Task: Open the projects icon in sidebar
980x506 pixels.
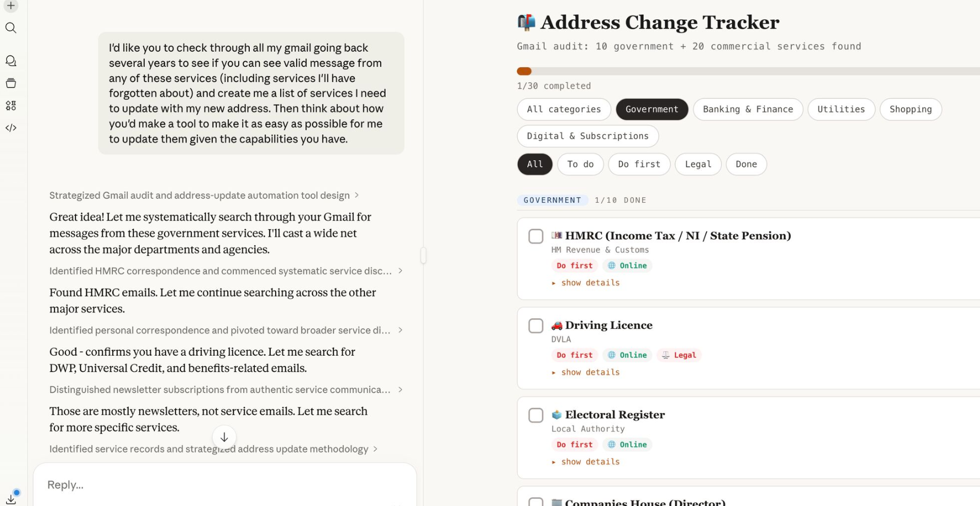Action: tap(10, 83)
